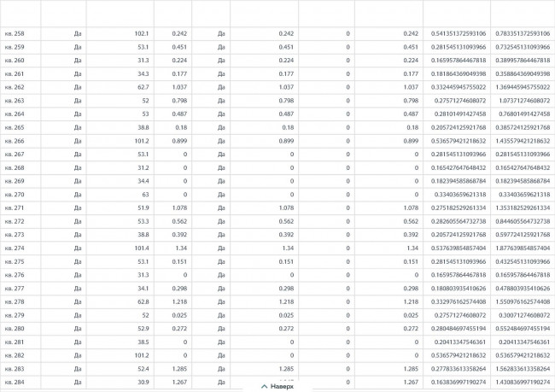Select row label кв. 275
This screenshot has width=555, height=392.
(x=15, y=261)
